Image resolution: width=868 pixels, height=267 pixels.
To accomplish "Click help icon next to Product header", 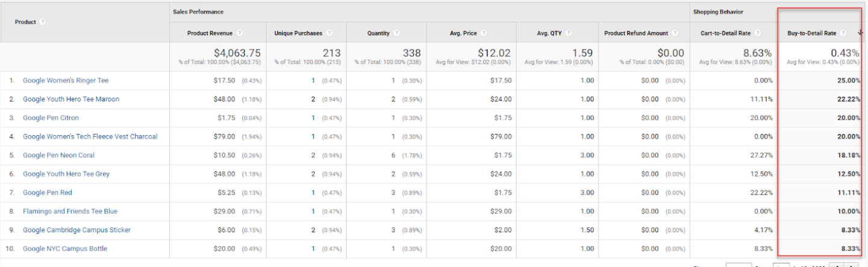I will coord(43,22).
